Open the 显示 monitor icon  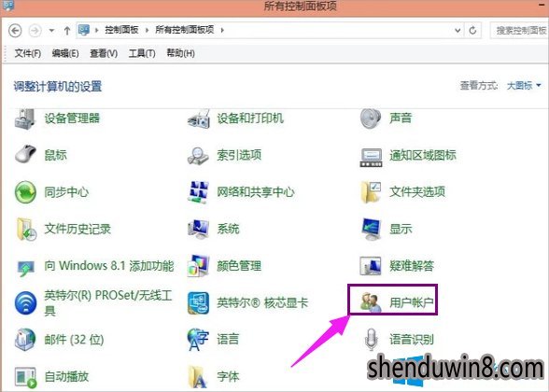pyautogui.click(x=371, y=229)
